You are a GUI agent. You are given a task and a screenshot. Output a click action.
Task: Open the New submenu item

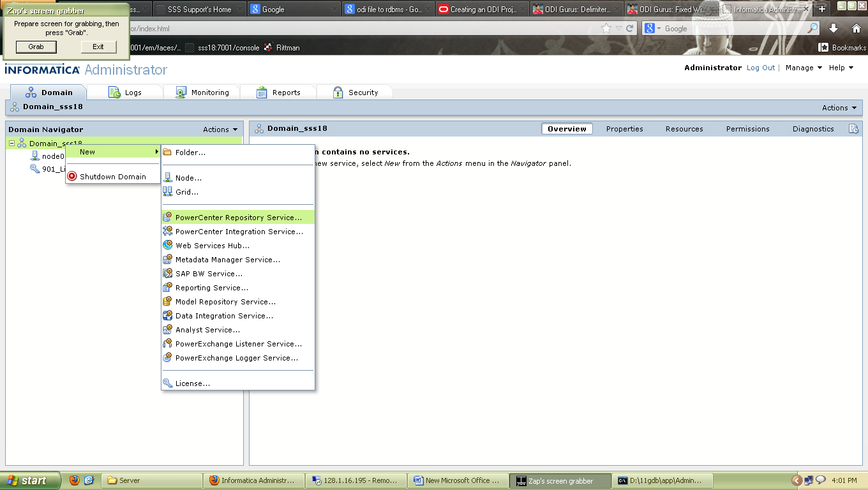point(113,152)
